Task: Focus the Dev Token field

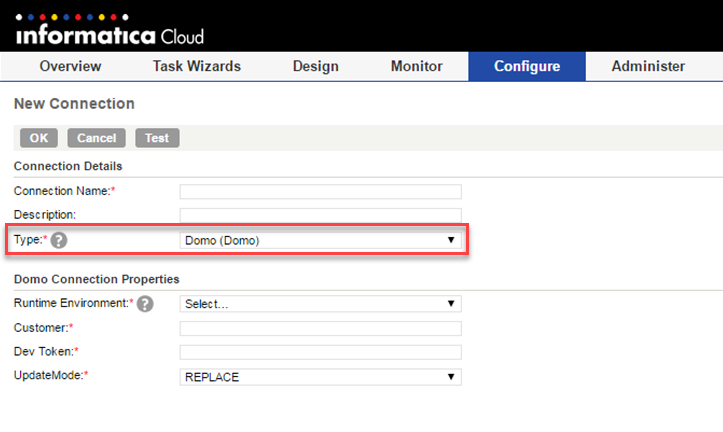Action: (320, 352)
